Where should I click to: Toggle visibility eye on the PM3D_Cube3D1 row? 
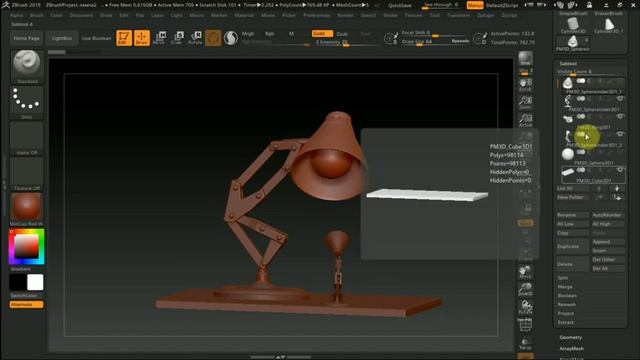coord(620,170)
